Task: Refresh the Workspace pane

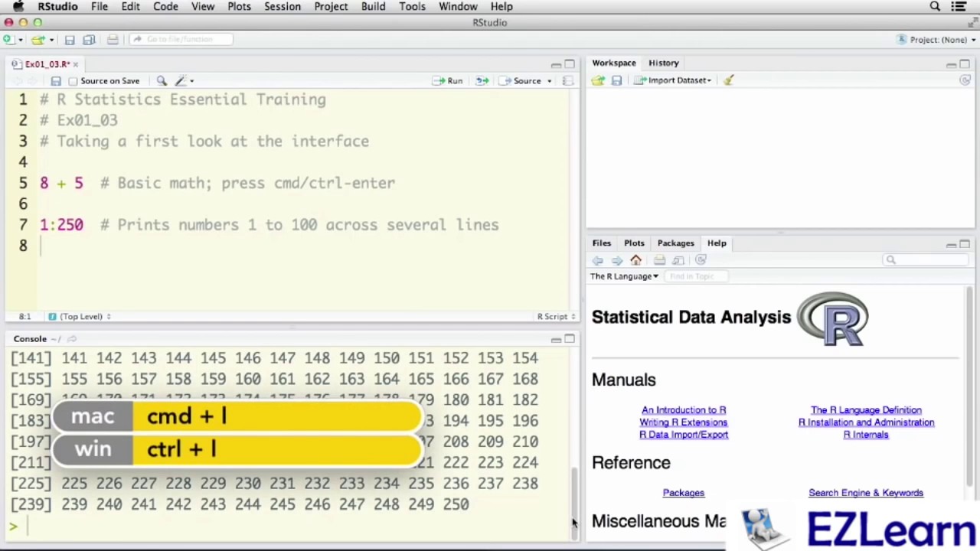Action: tap(965, 80)
